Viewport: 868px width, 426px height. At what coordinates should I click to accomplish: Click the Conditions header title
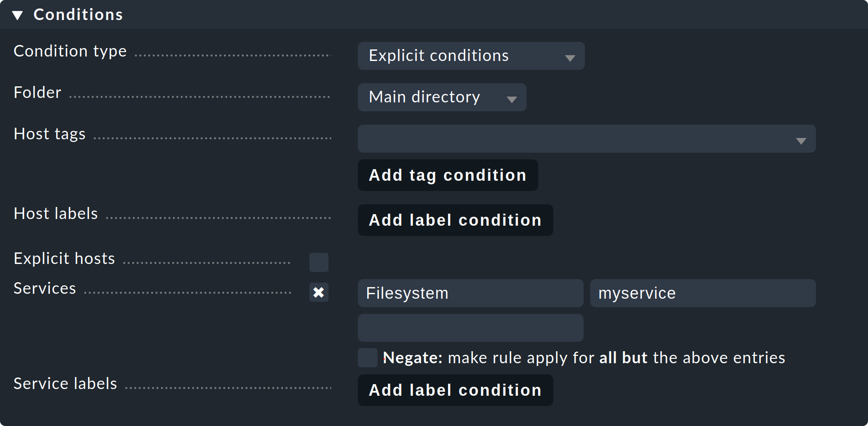click(x=78, y=15)
